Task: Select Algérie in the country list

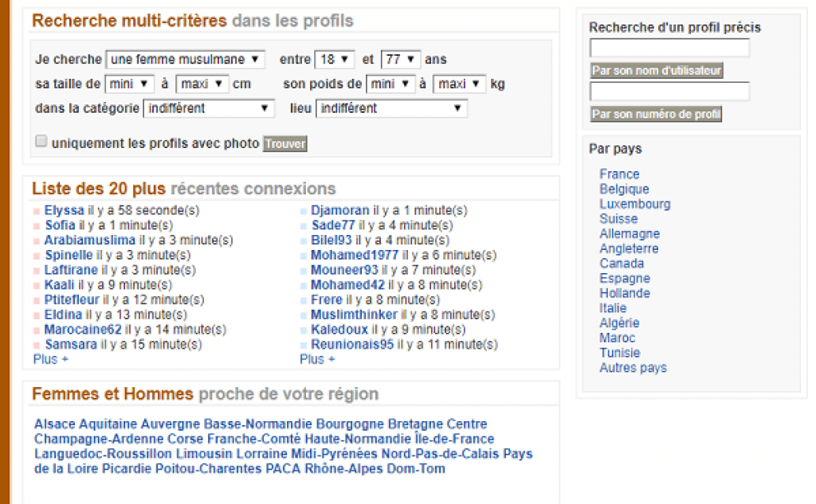Action: pos(619,323)
